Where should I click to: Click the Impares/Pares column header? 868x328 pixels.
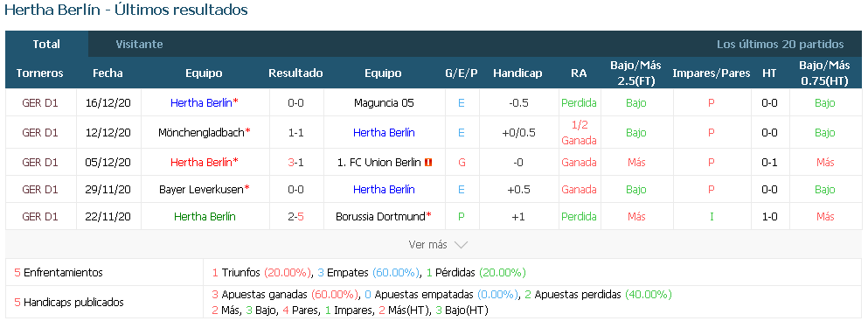712,73
